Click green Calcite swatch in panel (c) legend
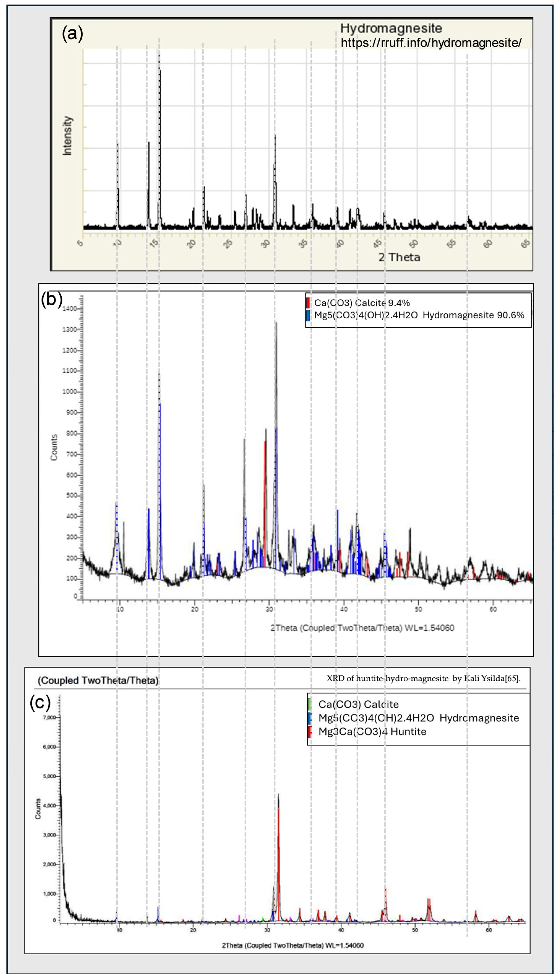The image size is (559, 980). pos(310,704)
